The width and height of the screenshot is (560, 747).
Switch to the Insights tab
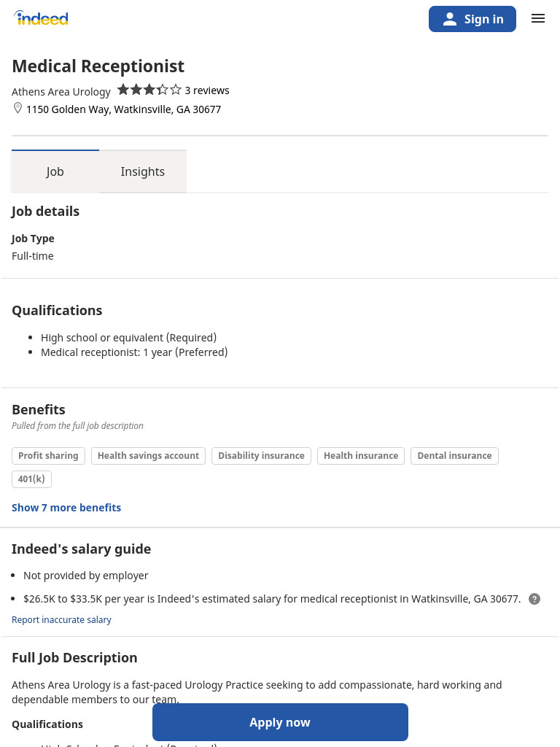click(142, 171)
